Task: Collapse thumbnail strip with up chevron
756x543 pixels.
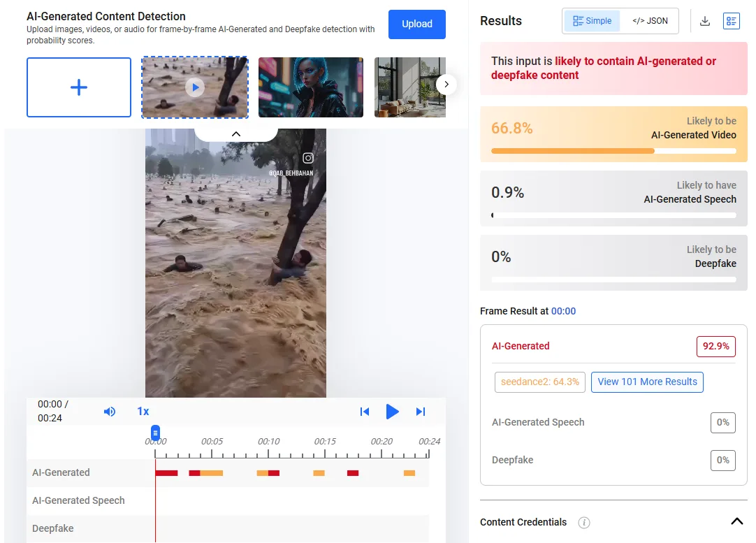Action: click(236, 134)
